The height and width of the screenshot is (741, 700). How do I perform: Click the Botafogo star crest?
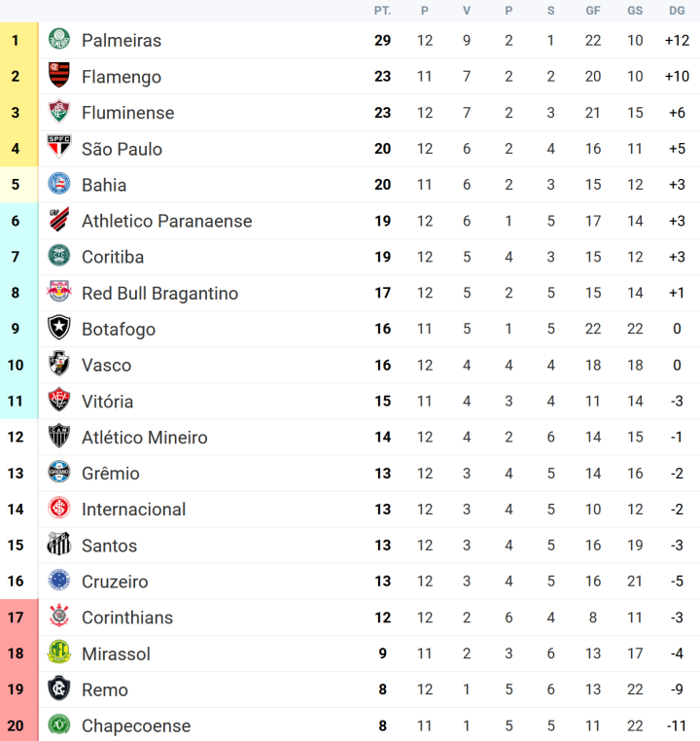(59, 328)
